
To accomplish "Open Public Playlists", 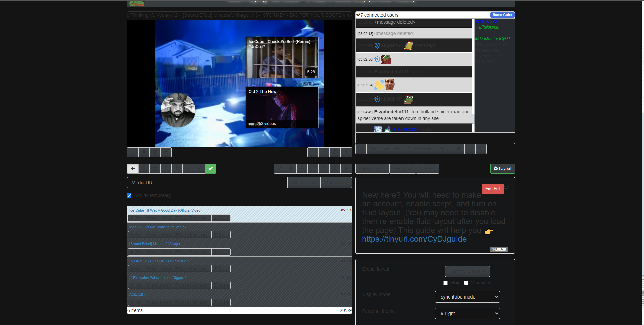I will (x=372, y=169).
